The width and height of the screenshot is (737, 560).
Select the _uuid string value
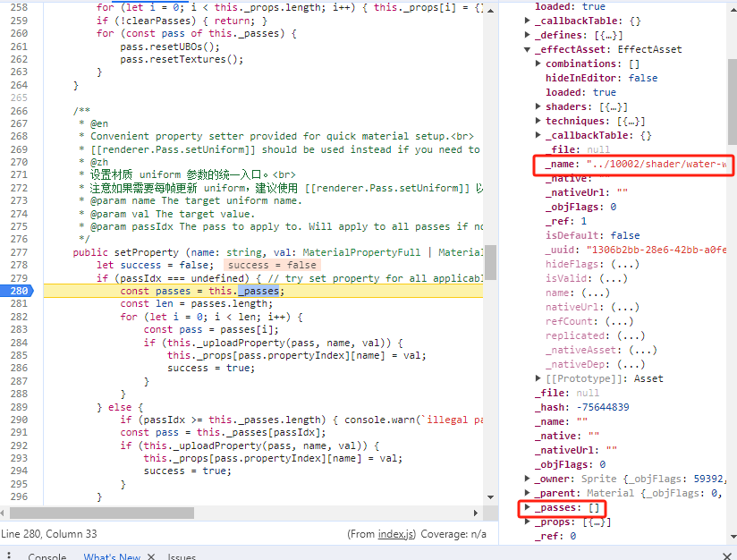657,250
